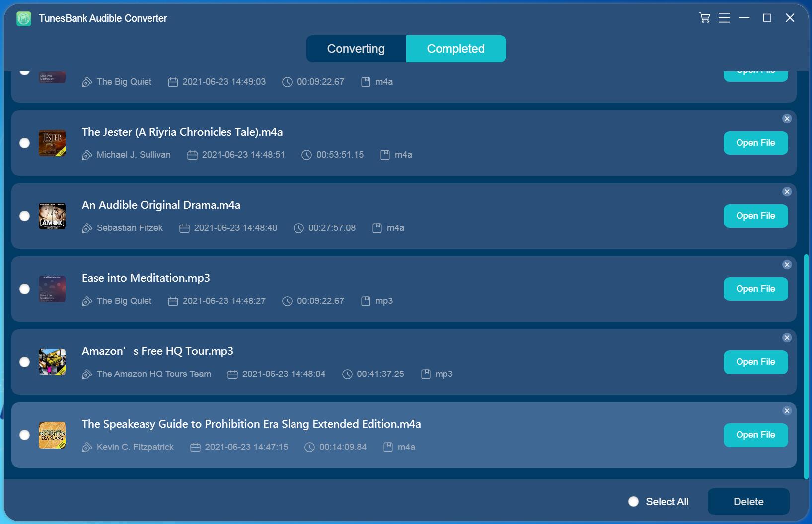Click the TunesBank app logo

pyautogui.click(x=24, y=18)
